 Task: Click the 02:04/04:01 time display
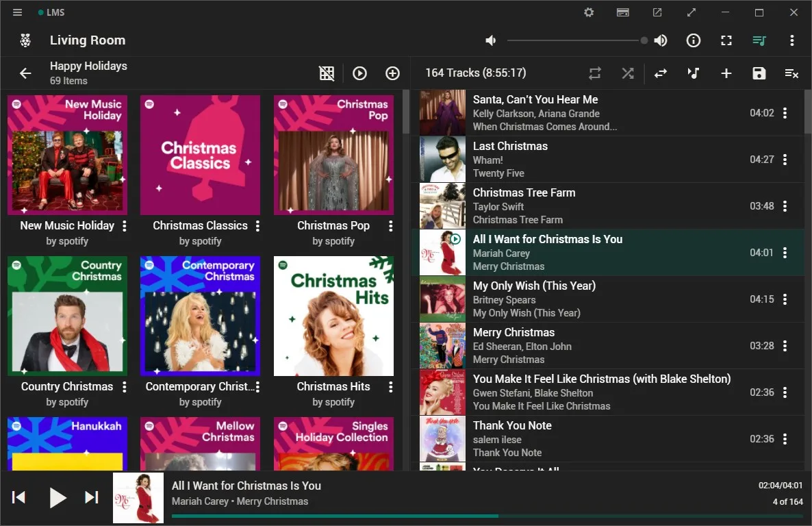[781, 486]
